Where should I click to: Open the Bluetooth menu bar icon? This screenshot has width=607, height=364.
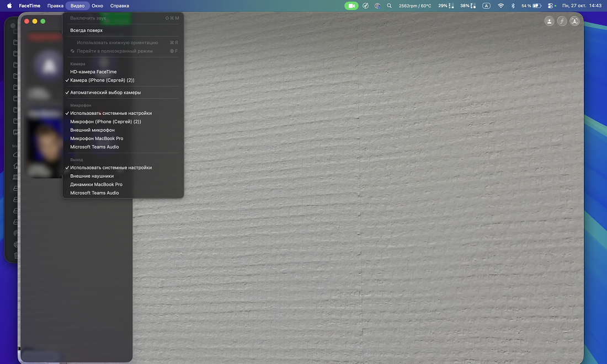513,6
